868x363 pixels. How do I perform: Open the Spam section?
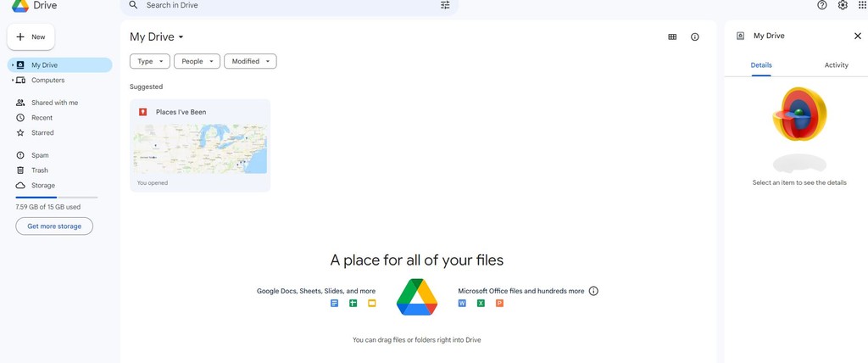click(40, 155)
